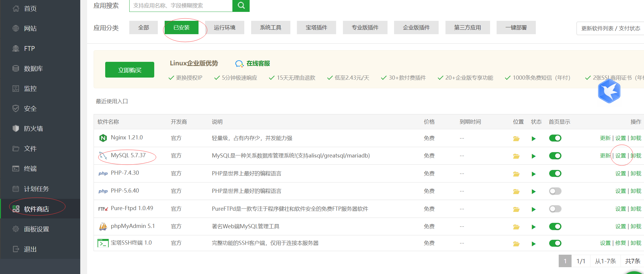Click the MySQL dolphin logo icon
644x274 pixels.
coord(103,155)
